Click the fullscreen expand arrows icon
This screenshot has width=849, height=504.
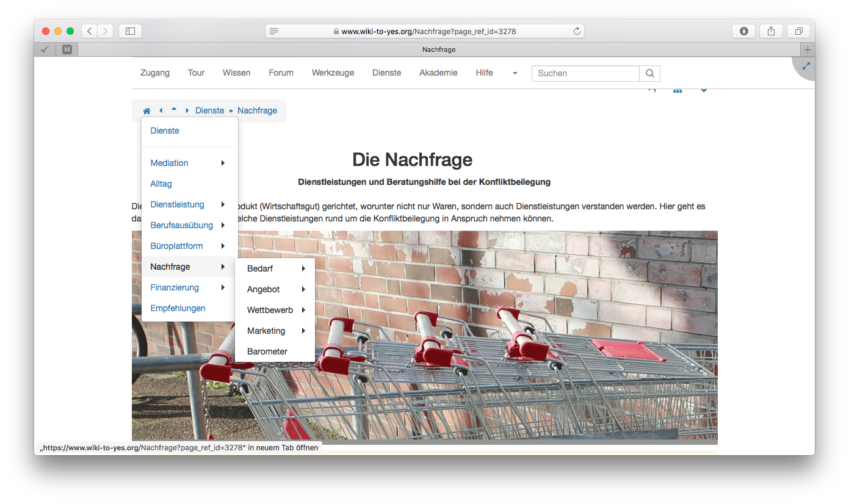[806, 65]
